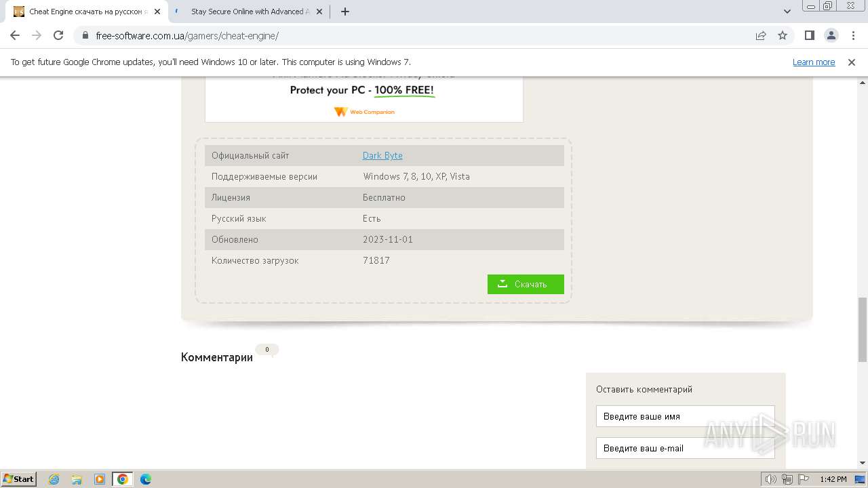
Task: Close the Stay Secure Online tab
Action: pos(319,12)
